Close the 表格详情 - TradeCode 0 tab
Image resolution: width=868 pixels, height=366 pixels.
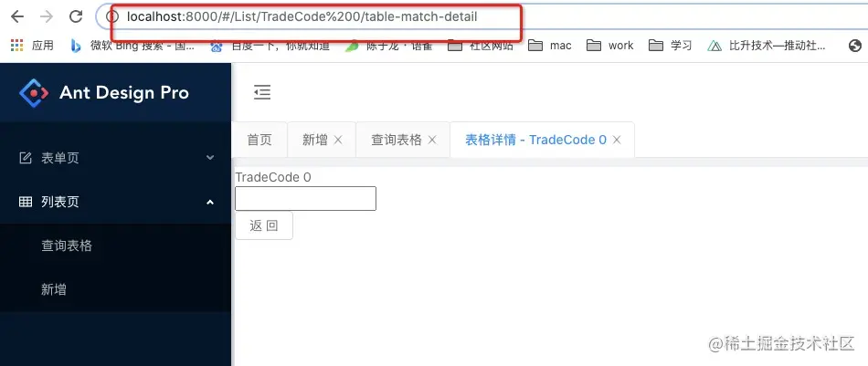coord(616,140)
